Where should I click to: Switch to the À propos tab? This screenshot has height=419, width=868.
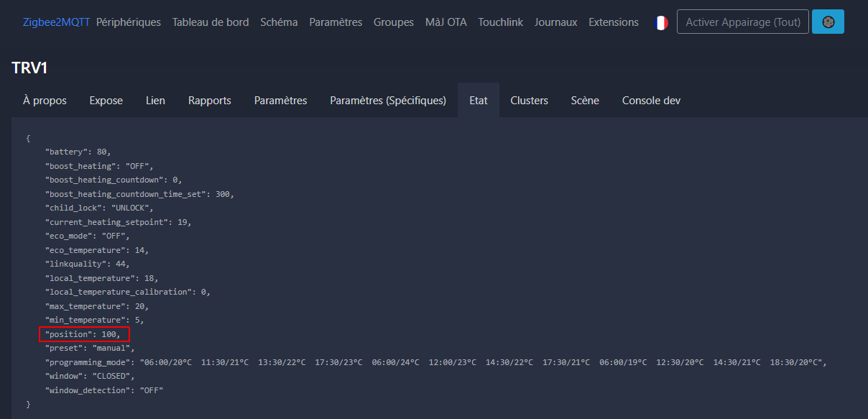45,101
